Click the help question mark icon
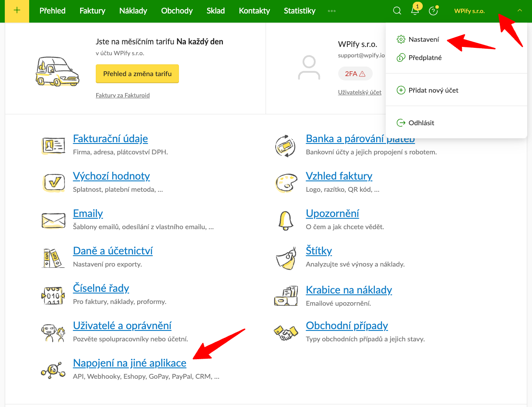This screenshot has height=407, width=532. (x=433, y=11)
